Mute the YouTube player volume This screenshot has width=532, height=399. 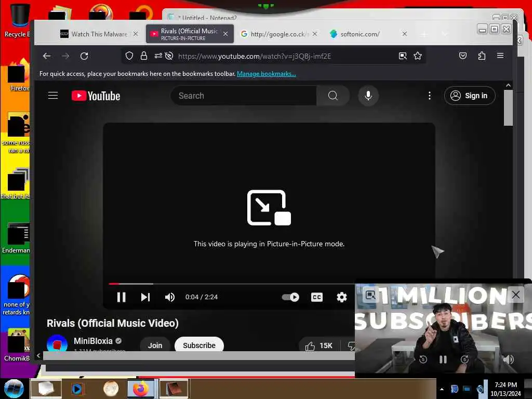point(170,297)
